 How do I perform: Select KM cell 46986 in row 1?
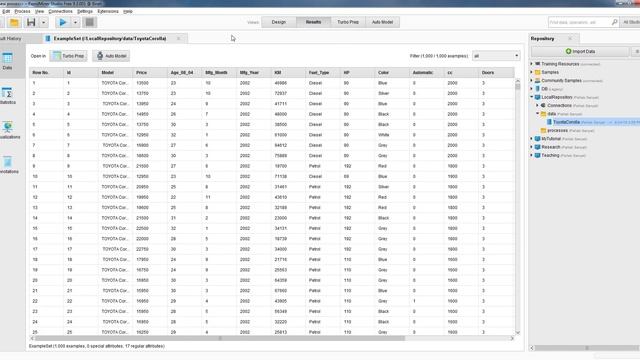[288, 83]
